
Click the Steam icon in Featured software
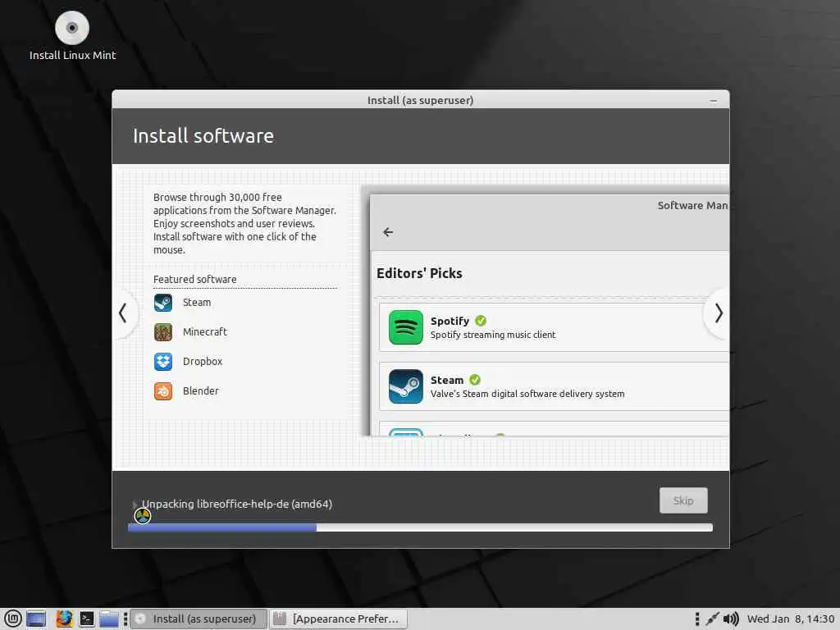(x=163, y=303)
